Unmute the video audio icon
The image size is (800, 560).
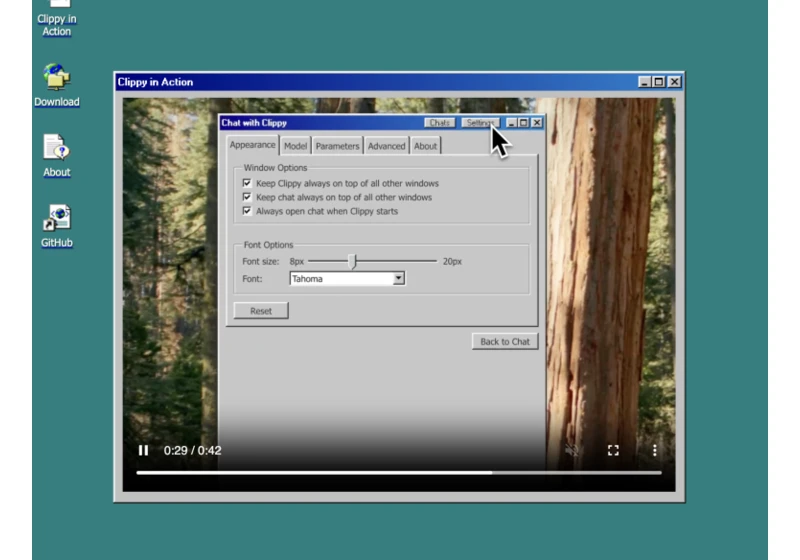pos(572,450)
